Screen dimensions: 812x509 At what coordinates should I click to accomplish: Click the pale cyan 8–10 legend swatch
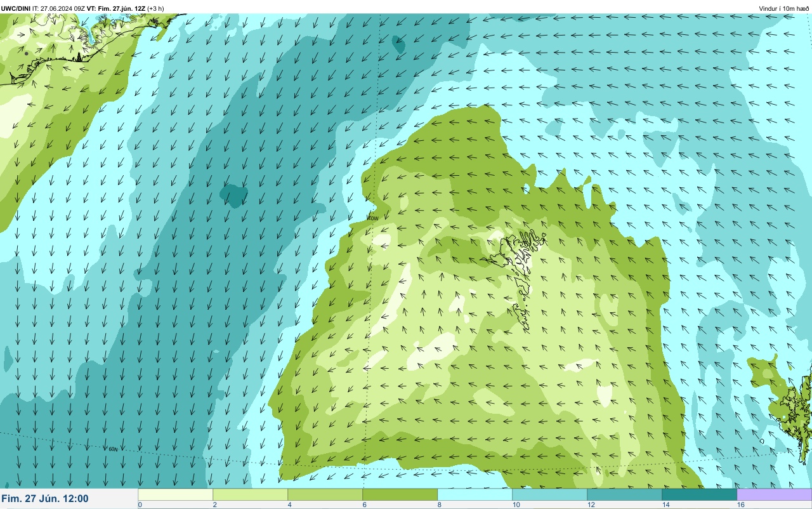point(475,494)
